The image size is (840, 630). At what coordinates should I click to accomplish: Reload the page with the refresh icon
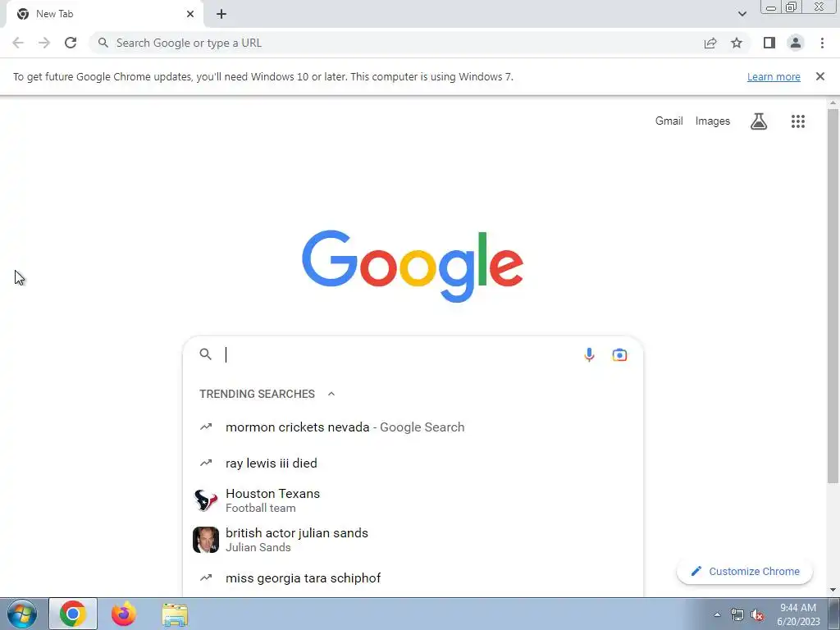point(71,43)
